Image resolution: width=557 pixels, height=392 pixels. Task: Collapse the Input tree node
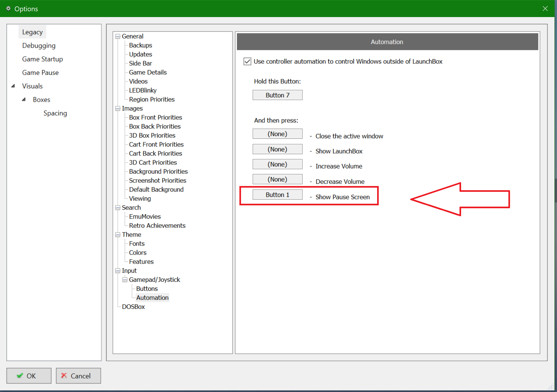click(118, 271)
